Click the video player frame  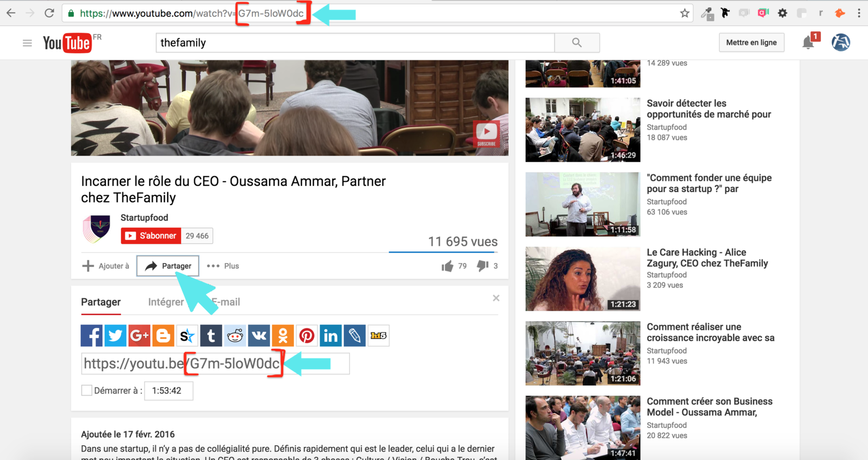(x=290, y=108)
